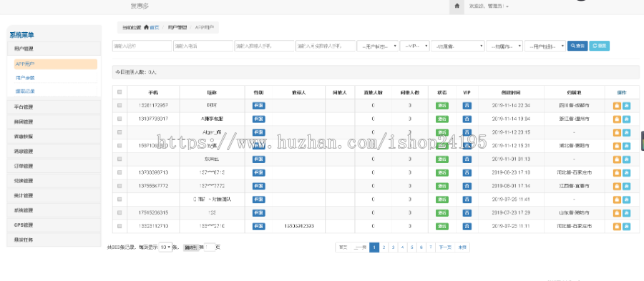Click orange lock icon for row 2019-07-26 11:41
The image size is (644, 281).
coord(617,199)
